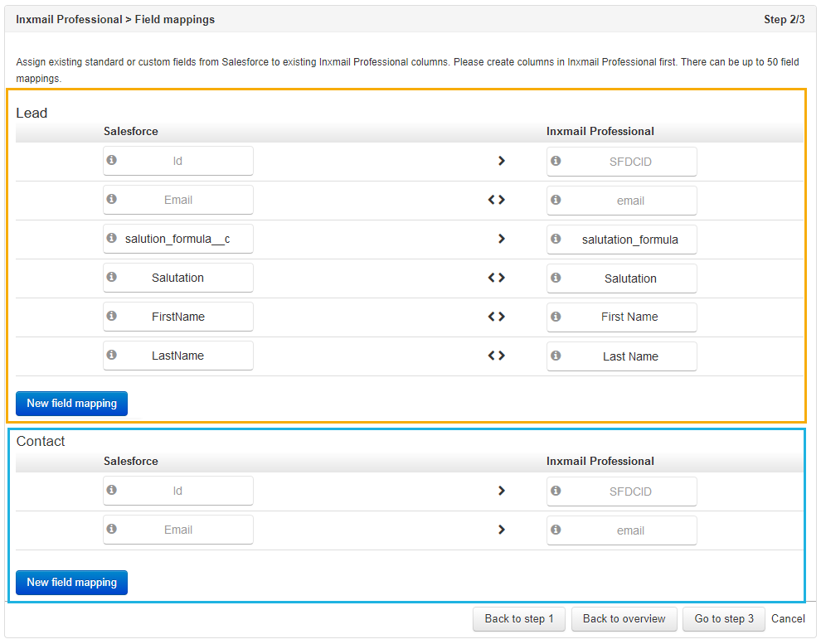Screen dimensions: 821x644
Task: Toggle bidirectional arrows for Salutation mapping
Action: tap(497, 278)
